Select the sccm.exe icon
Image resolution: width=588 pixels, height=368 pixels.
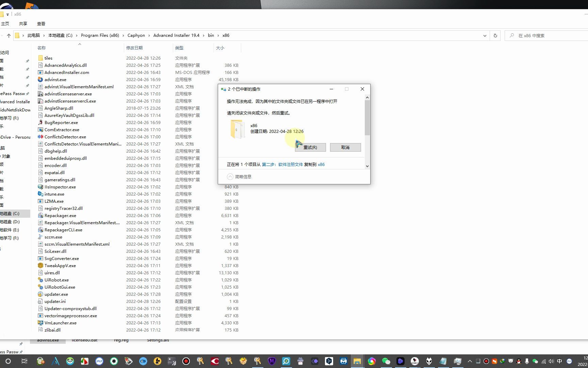(40, 237)
